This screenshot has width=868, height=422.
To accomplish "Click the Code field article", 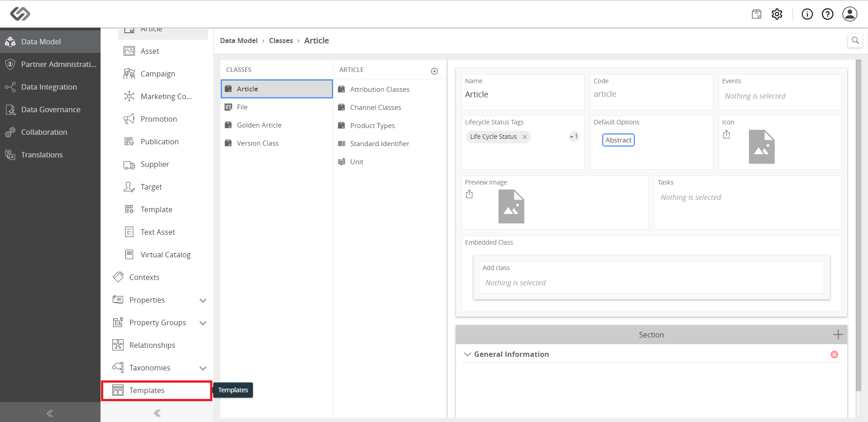I will [x=651, y=94].
